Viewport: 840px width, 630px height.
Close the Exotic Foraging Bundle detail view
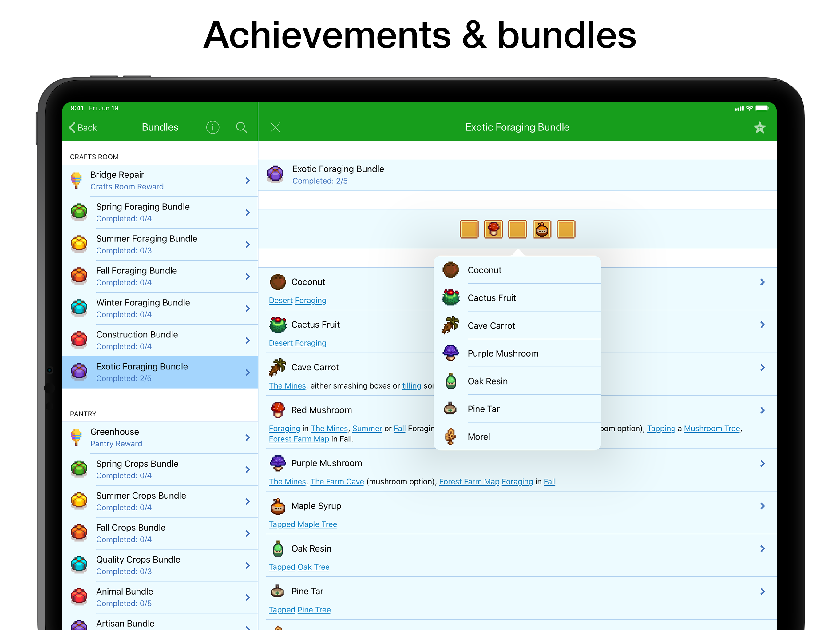tap(275, 127)
